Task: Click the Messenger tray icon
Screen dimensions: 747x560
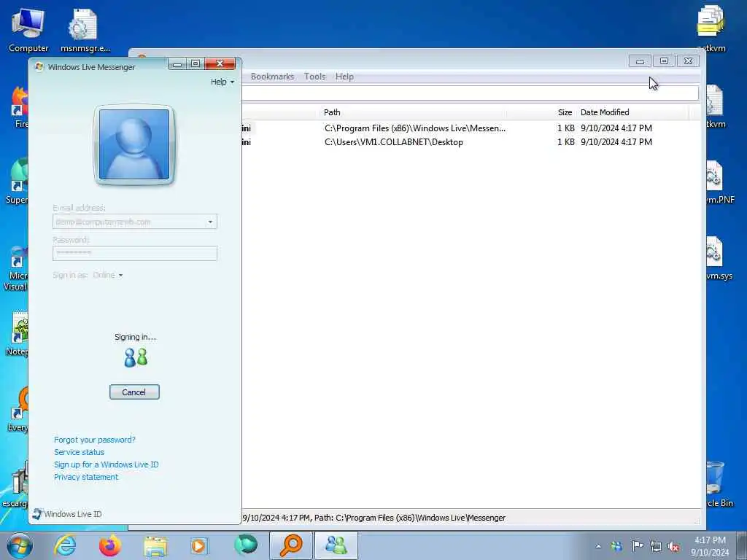Action: pyautogui.click(x=616, y=546)
